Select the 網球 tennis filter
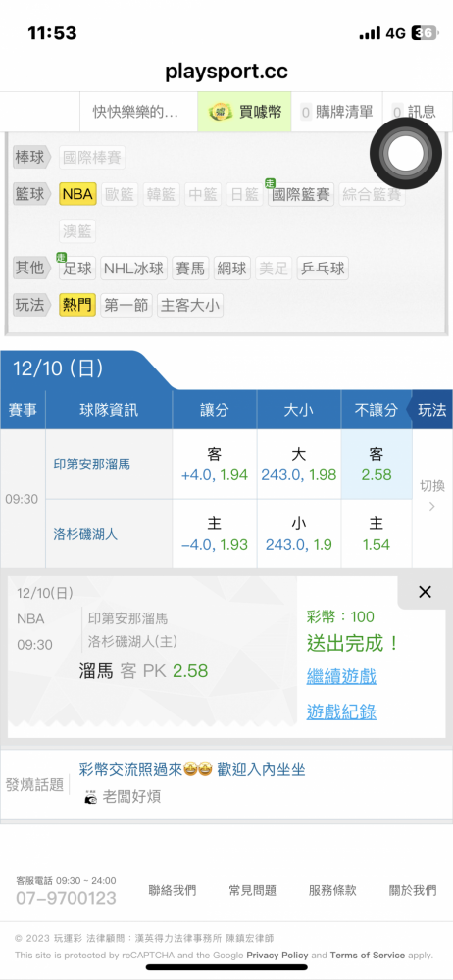453x980 pixels. click(x=232, y=269)
